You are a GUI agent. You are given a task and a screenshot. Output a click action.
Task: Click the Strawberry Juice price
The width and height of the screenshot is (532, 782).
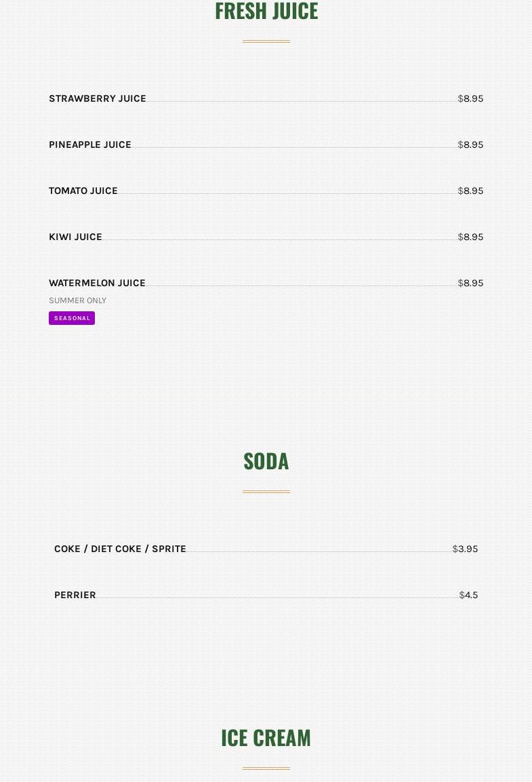(470, 98)
